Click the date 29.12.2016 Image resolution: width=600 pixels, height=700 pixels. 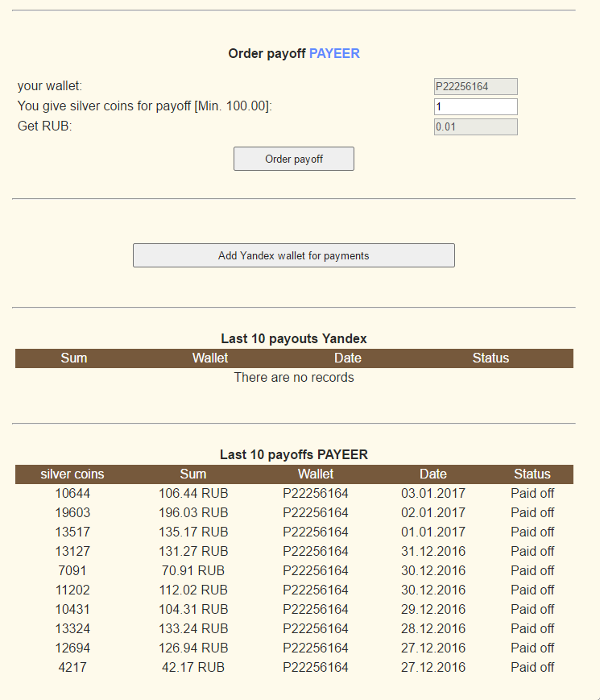pyautogui.click(x=433, y=609)
